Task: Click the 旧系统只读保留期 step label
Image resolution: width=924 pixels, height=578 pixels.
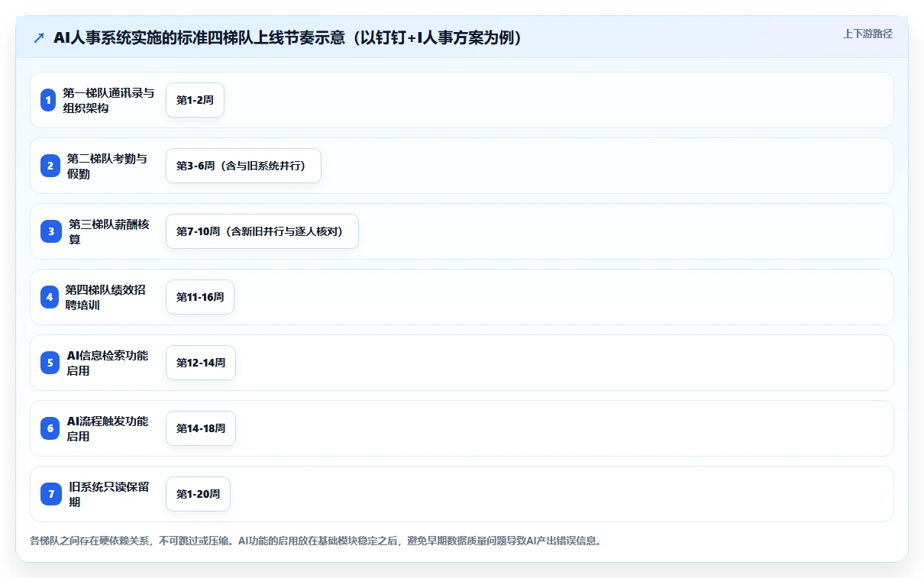Action: point(109,494)
